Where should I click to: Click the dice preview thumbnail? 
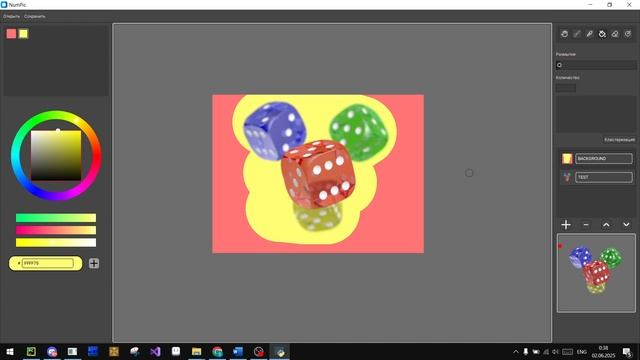click(596, 273)
